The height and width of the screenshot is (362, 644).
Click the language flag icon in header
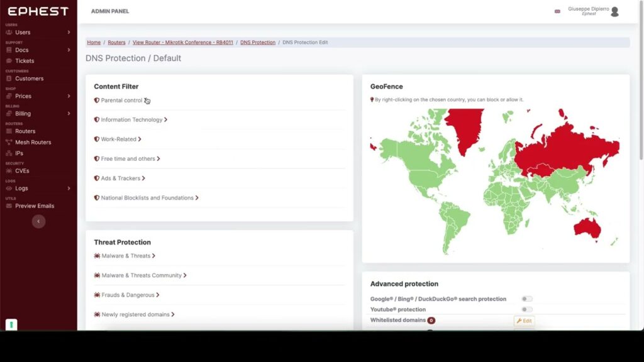tap(557, 11)
